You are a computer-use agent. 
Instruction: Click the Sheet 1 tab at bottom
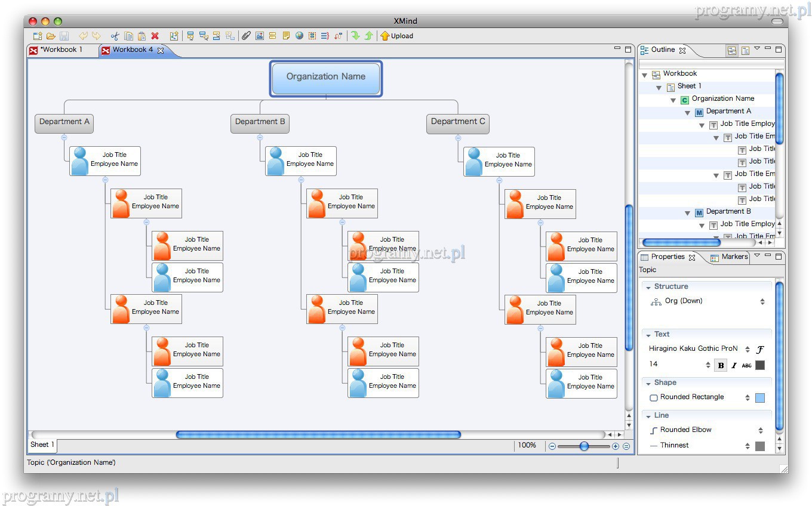coord(42,445)
